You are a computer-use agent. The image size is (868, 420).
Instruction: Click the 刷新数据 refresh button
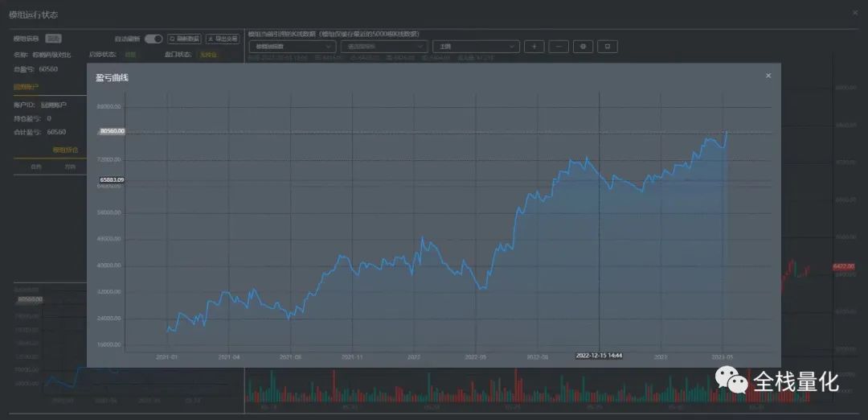(x=184, y=39)
